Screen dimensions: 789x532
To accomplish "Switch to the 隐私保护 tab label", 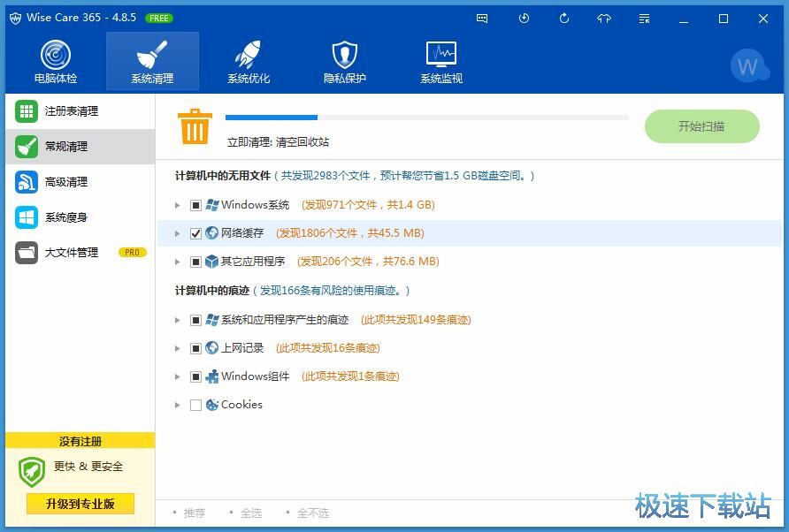I will (345, 79).
